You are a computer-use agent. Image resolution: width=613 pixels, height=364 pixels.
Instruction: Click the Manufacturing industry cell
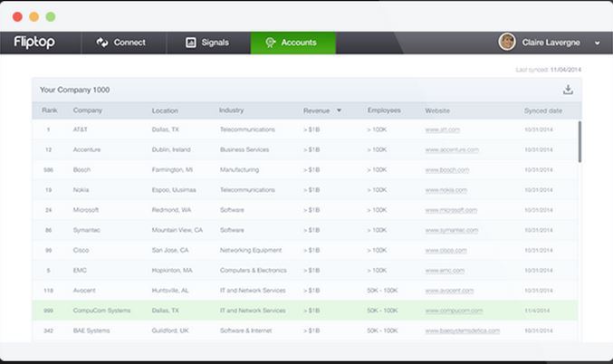tap(239, 169)
